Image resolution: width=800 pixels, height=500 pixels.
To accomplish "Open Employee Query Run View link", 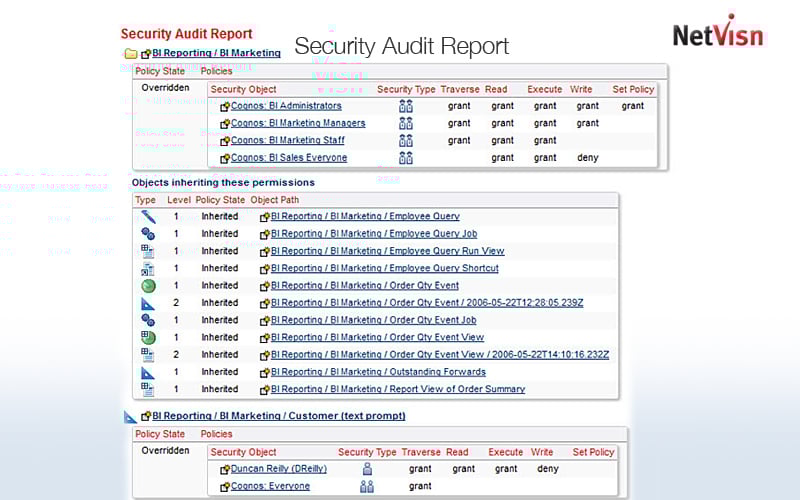I will tap(388, 251).
